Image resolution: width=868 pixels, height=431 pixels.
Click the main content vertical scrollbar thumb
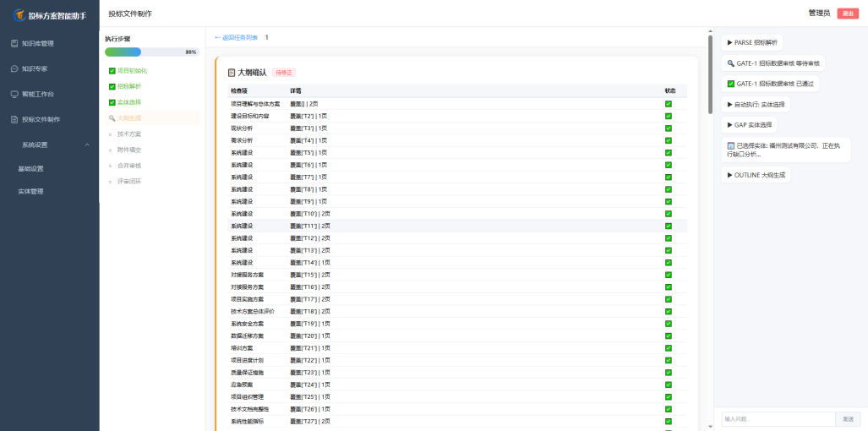click(710, 74)
